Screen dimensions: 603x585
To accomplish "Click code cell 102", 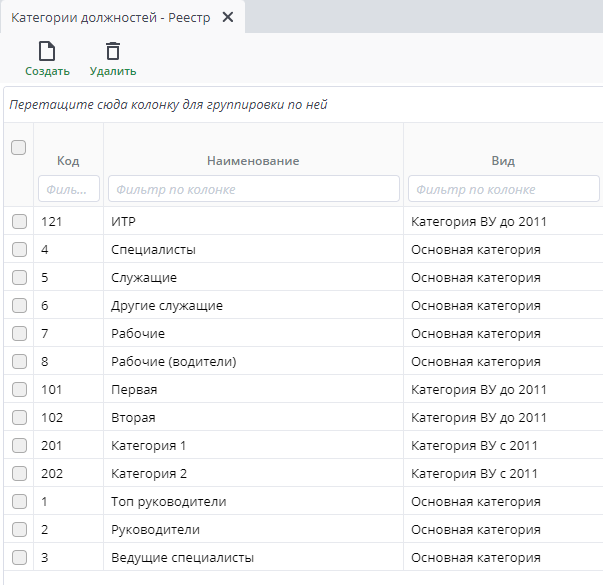I will coord(68,418).
